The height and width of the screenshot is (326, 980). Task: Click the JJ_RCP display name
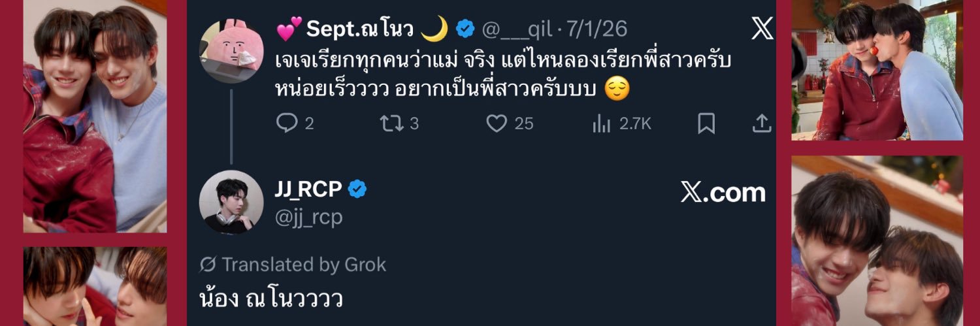(308, 189)
